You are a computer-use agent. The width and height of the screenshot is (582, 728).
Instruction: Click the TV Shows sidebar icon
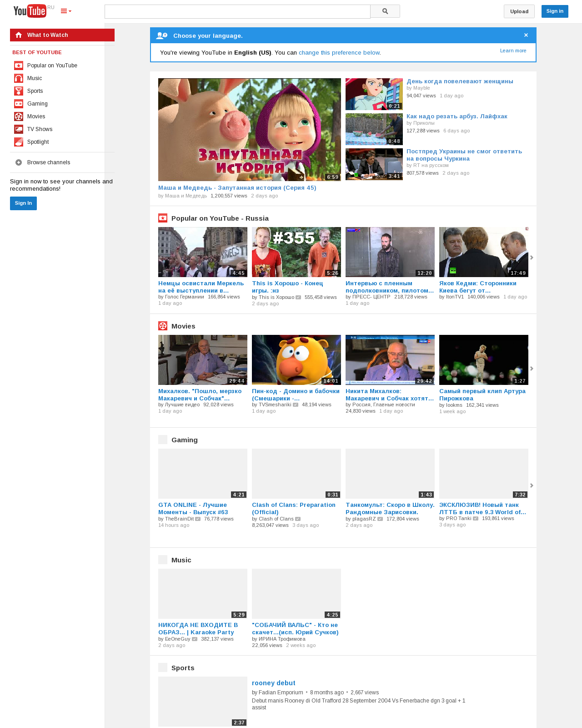click(19, 129)
